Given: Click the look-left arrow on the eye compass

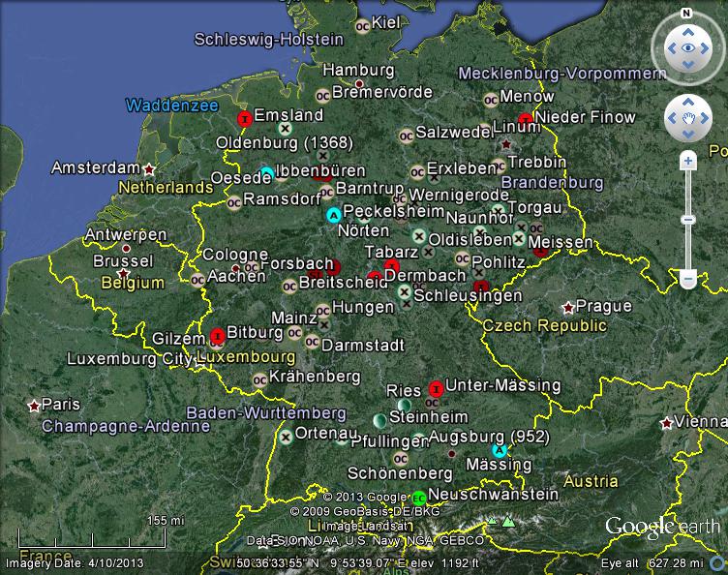Looking at the screenshot, I should (672, 48).
